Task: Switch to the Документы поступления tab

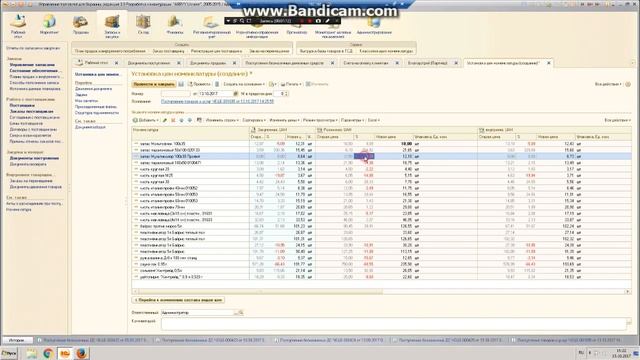Action: 149,63
